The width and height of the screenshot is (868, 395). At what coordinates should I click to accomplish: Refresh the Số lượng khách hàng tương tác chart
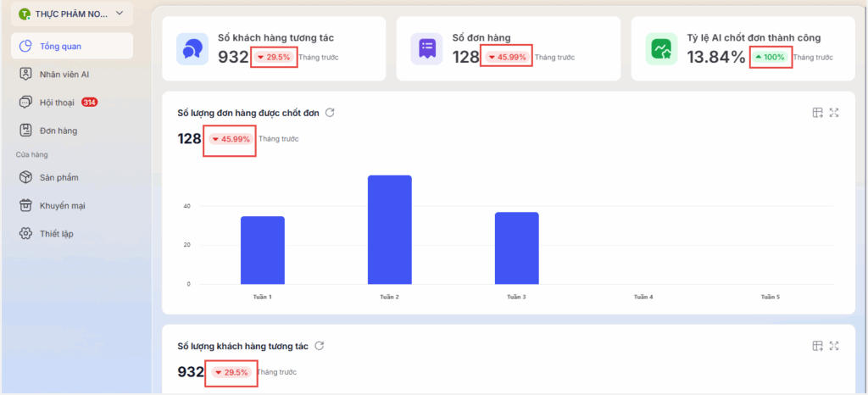320,346
